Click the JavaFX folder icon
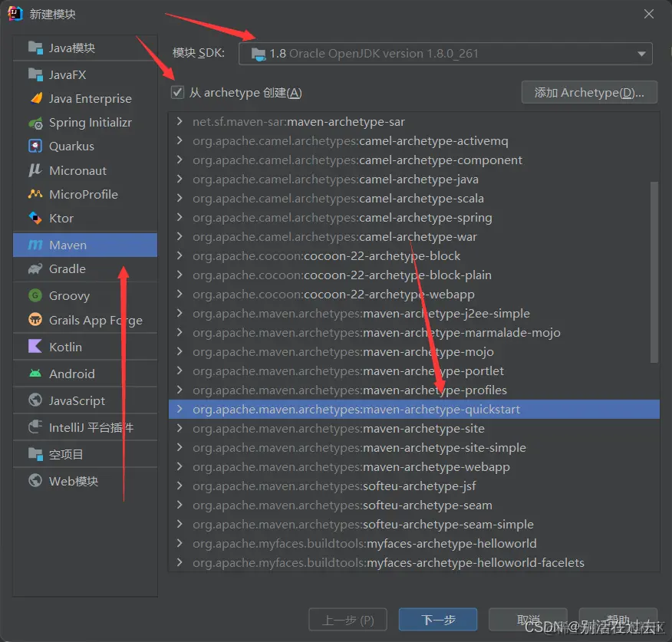The image size is (672, 642). pos(35,74)
